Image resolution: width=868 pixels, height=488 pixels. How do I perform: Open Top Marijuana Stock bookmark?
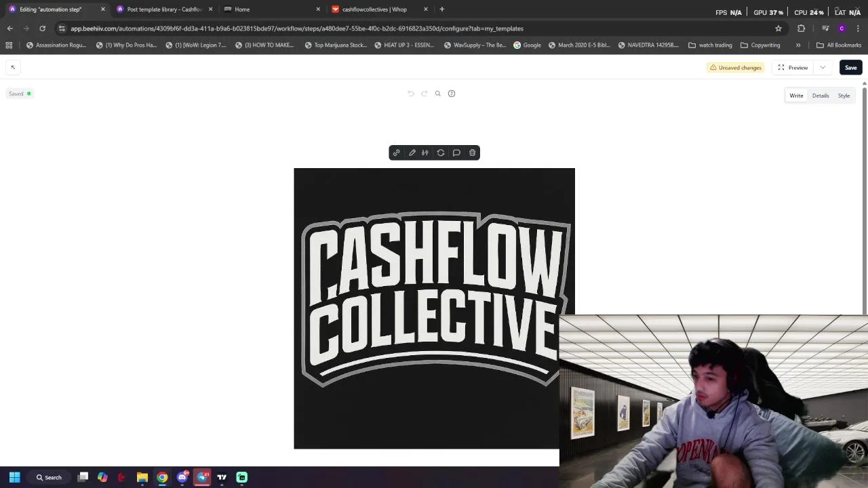pos(336,45)
